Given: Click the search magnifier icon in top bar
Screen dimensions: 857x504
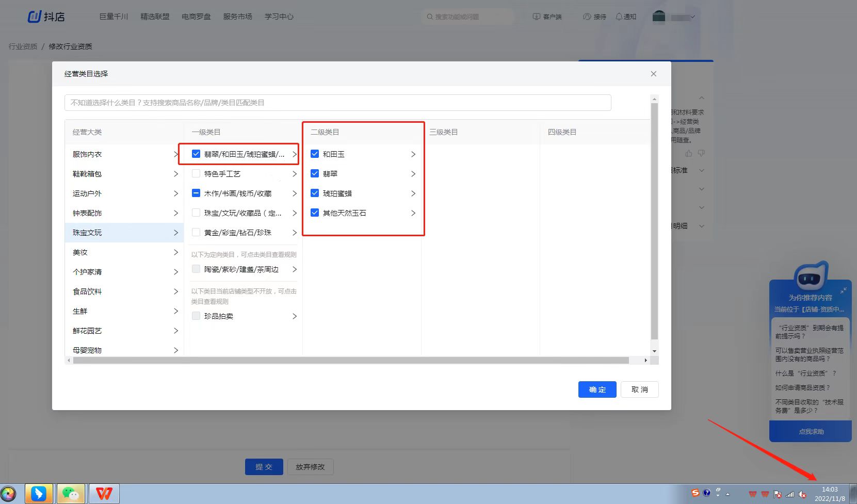Looking at the screenshot, I should click(430, 17).
